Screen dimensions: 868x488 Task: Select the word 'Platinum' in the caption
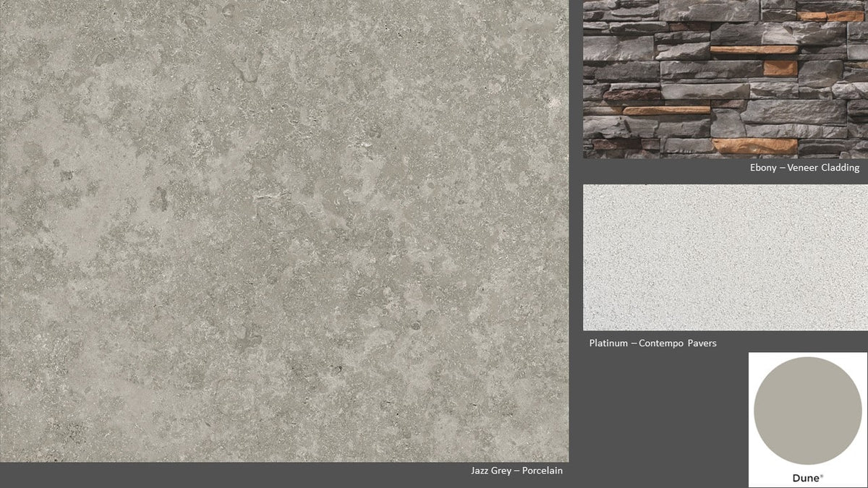tap(608, 343)
